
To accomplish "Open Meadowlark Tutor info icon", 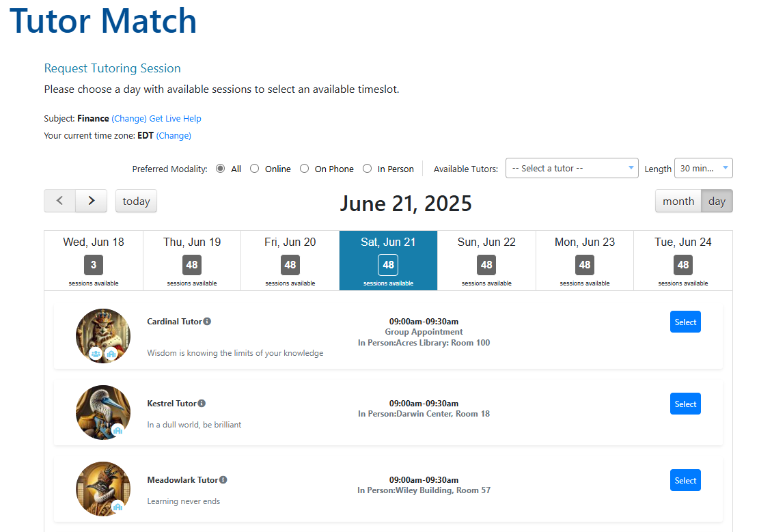I will tap(223, 479).
